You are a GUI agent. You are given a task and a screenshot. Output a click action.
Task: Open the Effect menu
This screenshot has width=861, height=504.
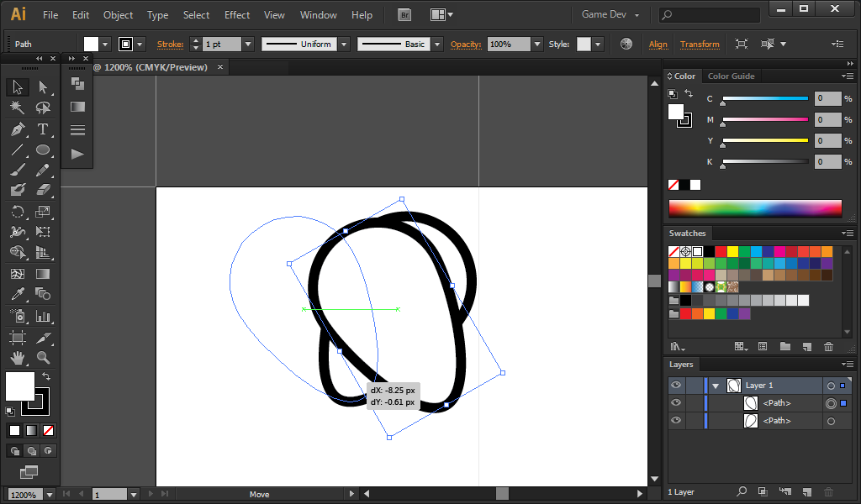point(236,15)
